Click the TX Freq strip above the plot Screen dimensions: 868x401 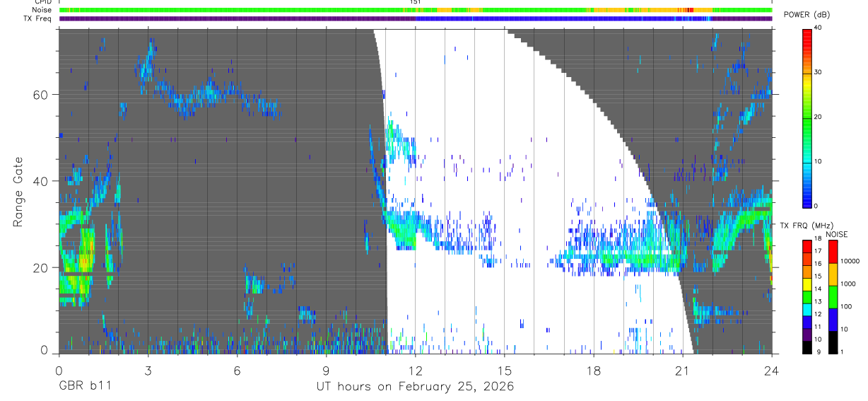point(416,18)
